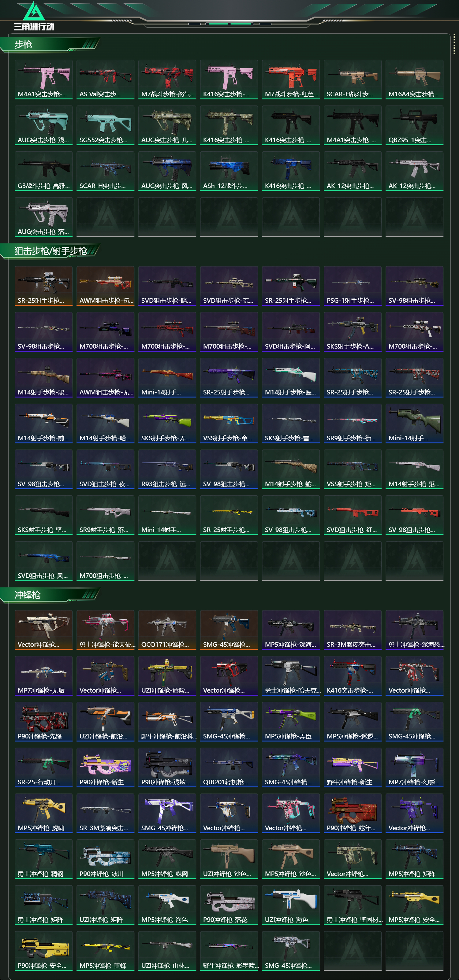The image size is (459, 980).
Task: Select the AWM狙击步枪-捞 orange skin
Action: 106,286
